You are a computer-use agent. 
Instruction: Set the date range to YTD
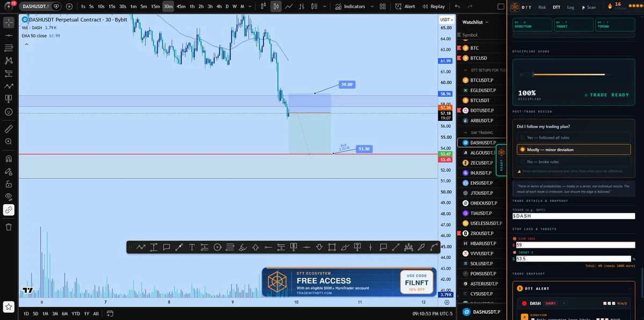pyautogui.click(x=76, y=313)
